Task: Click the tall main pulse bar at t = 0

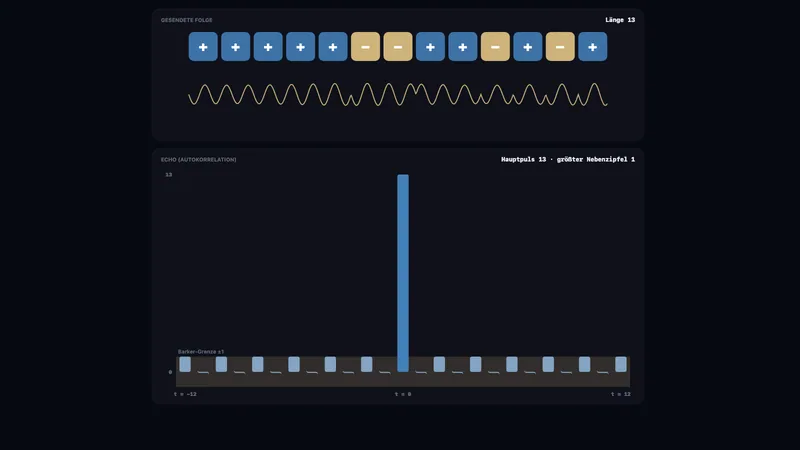Action: [x=403, y=273]
